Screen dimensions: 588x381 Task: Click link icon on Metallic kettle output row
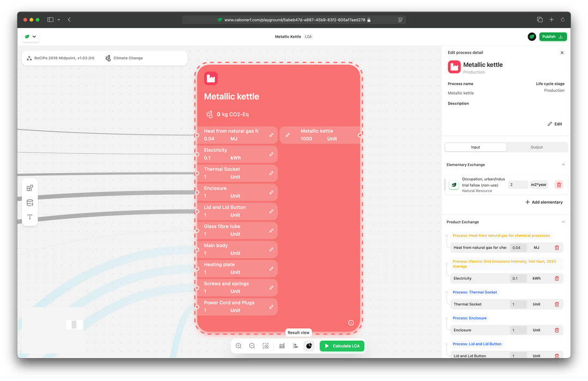[x=287, y=135]
